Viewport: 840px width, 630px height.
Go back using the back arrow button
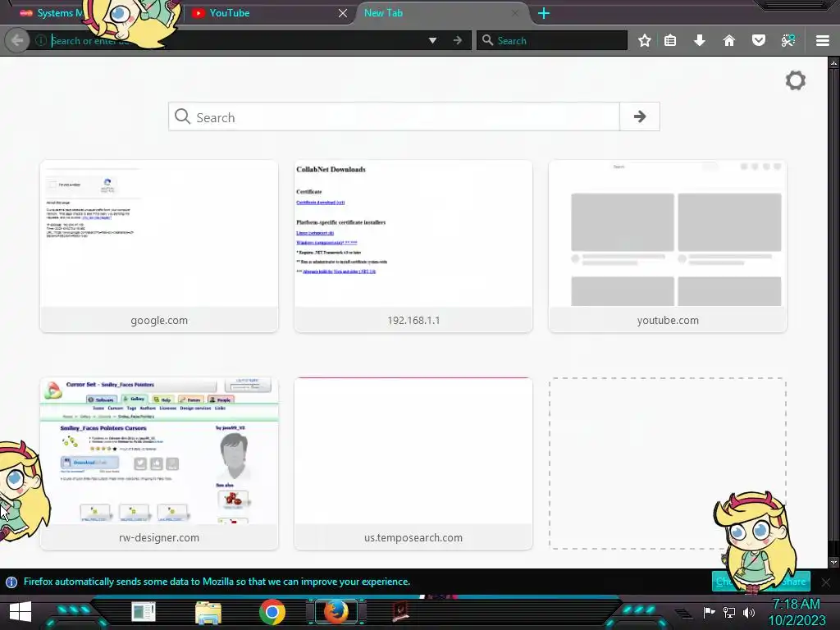coord(17,41)
